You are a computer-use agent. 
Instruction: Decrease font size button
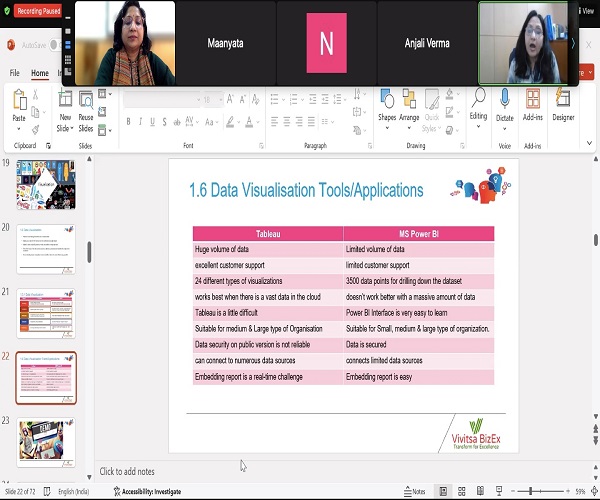click(243, 99)
